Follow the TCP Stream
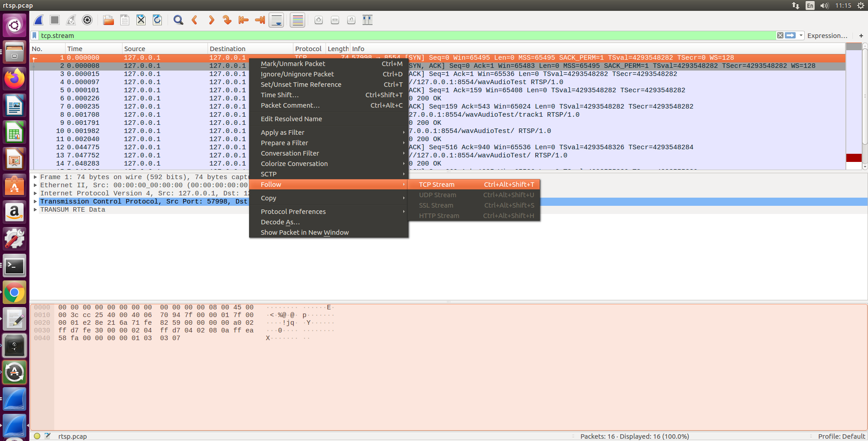This screenshot has width=868, height=441. tap(474, 185)
